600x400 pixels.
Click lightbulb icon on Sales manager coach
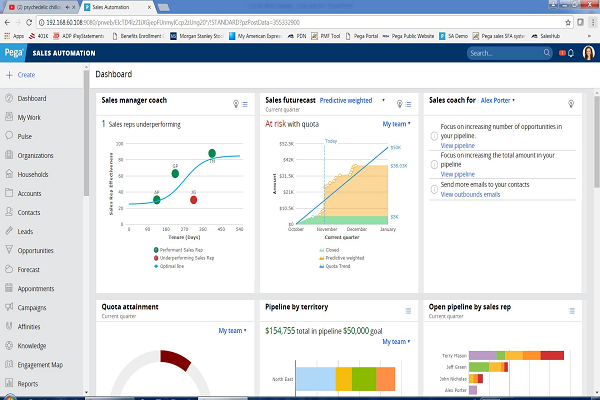coord(237,103)
